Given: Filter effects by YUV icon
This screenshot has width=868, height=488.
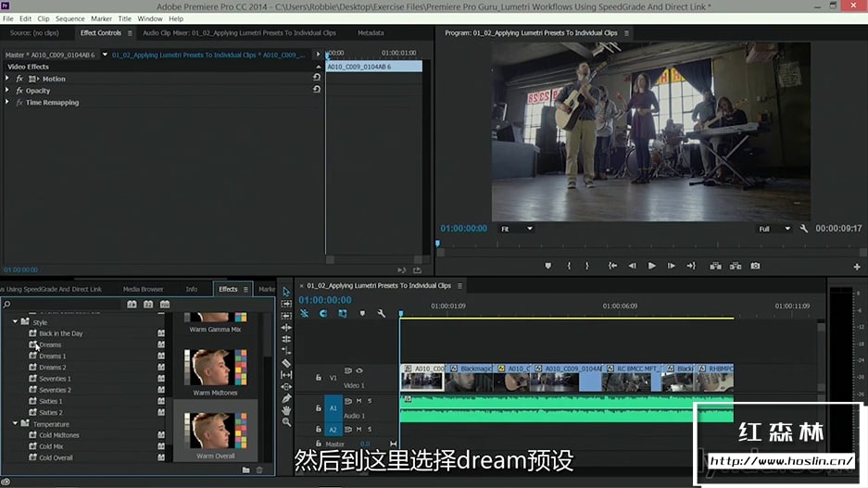Looking at the screenshot, I should 165,305.
